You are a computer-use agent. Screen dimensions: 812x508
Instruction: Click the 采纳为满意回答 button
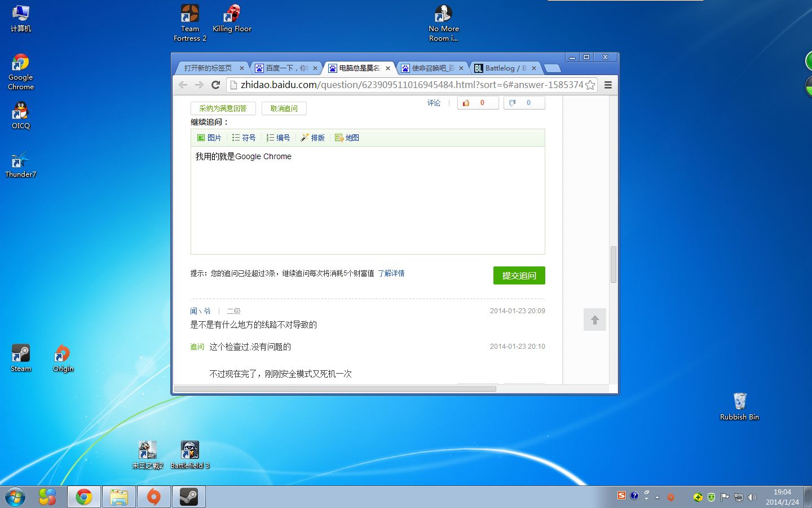point(223,108)
